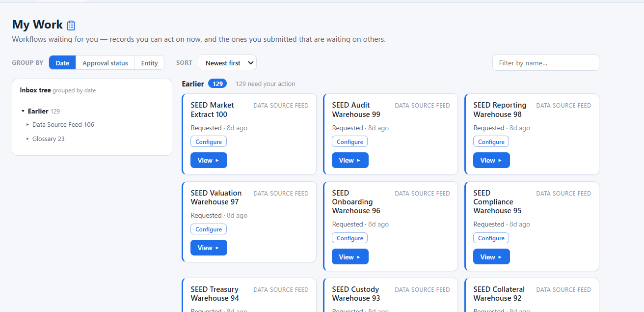
Task: View SEED Reporting Warehouse 98
Action: [x=491, y=160]
